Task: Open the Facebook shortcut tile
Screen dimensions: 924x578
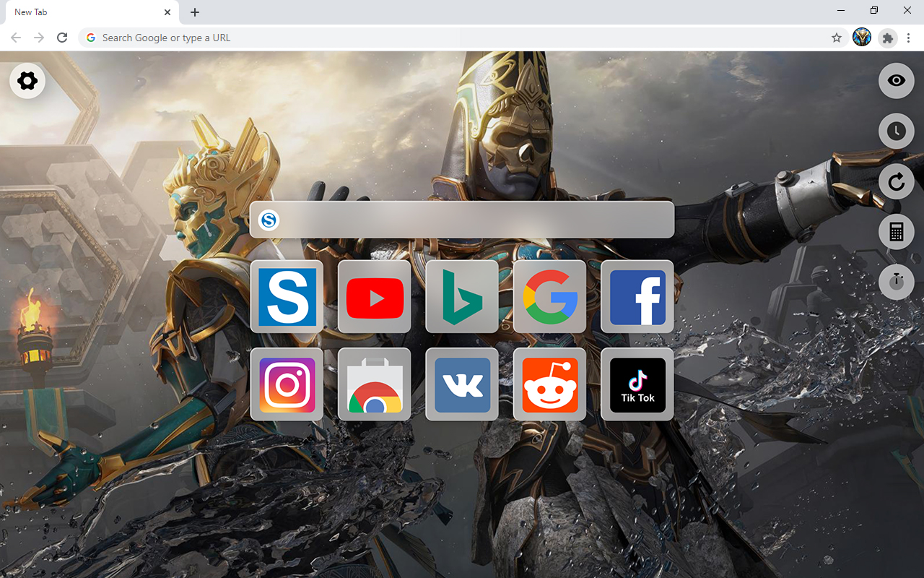Action: point(637,296)
